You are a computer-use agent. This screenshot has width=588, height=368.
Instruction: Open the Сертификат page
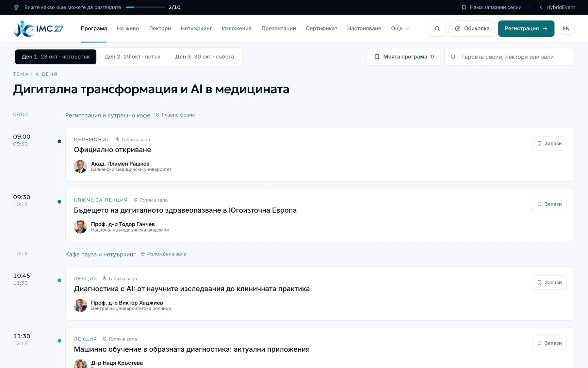tap(321, 28)
